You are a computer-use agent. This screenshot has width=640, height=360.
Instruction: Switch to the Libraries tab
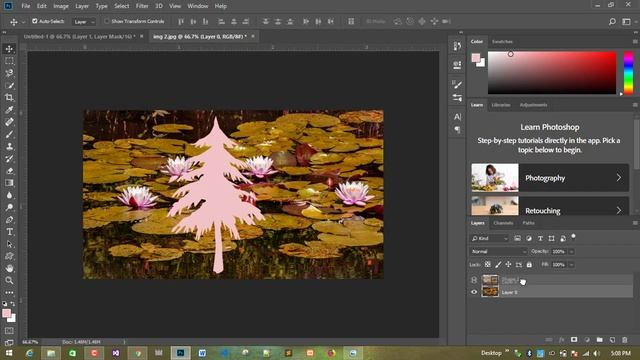tap(501, 105)
